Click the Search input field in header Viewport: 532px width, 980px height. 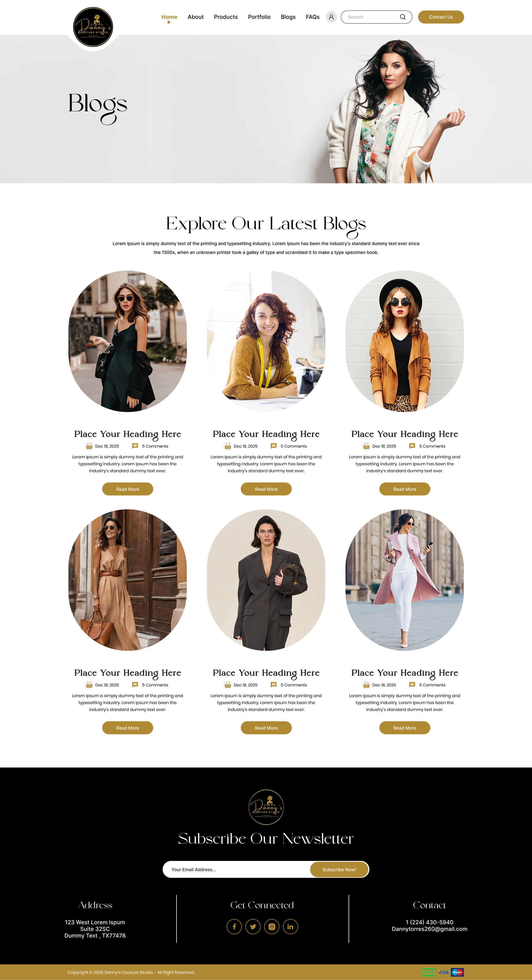tap(371, 17)
